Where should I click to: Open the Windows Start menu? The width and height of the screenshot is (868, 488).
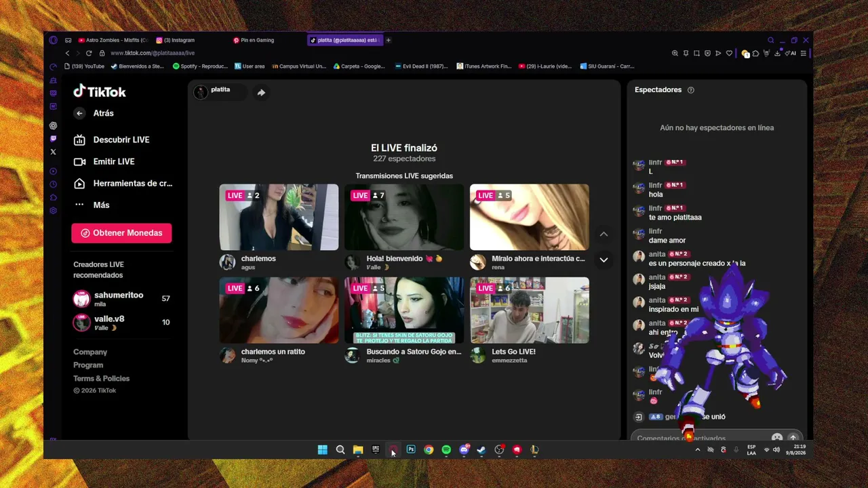323,449
